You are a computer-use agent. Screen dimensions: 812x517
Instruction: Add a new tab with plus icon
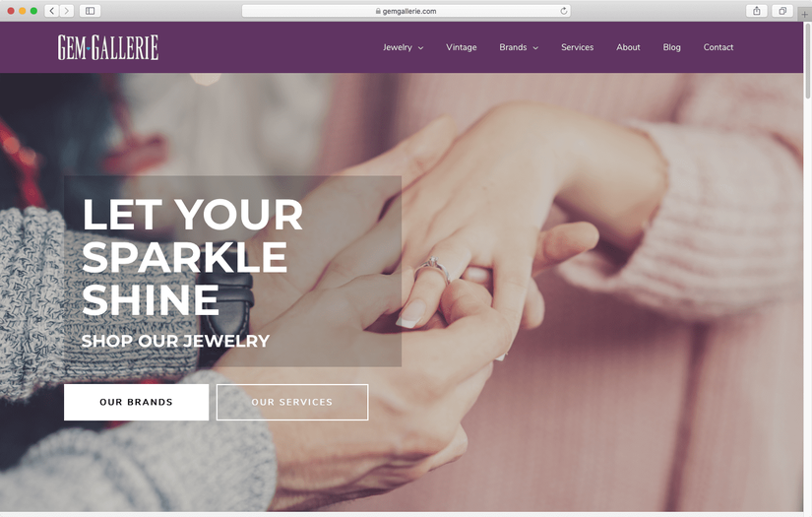click(x=804, y=14)
